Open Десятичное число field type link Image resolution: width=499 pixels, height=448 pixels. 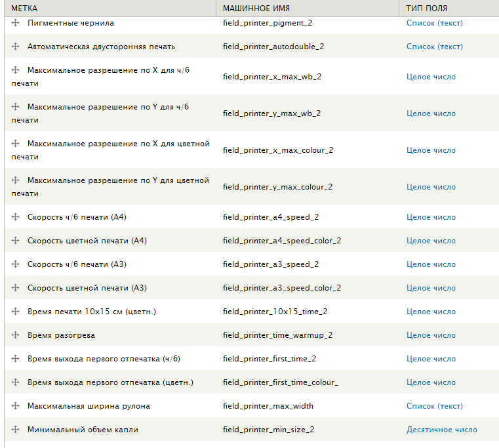[x=441, y=430]
